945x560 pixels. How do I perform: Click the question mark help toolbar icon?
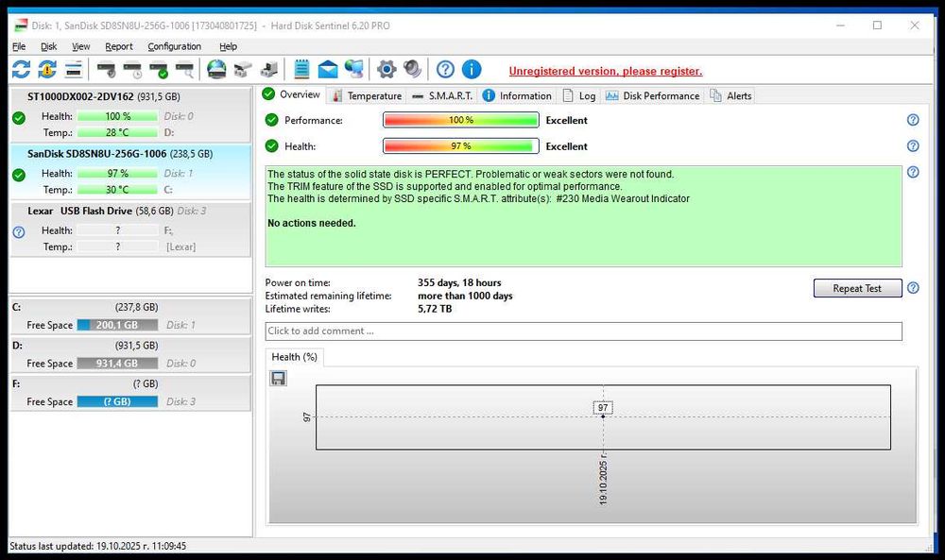445,70
